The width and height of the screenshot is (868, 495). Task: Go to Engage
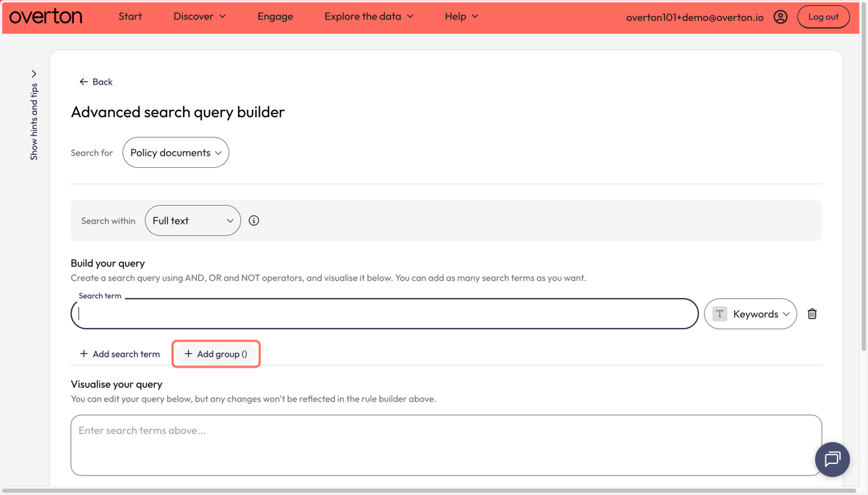(275, 17)
